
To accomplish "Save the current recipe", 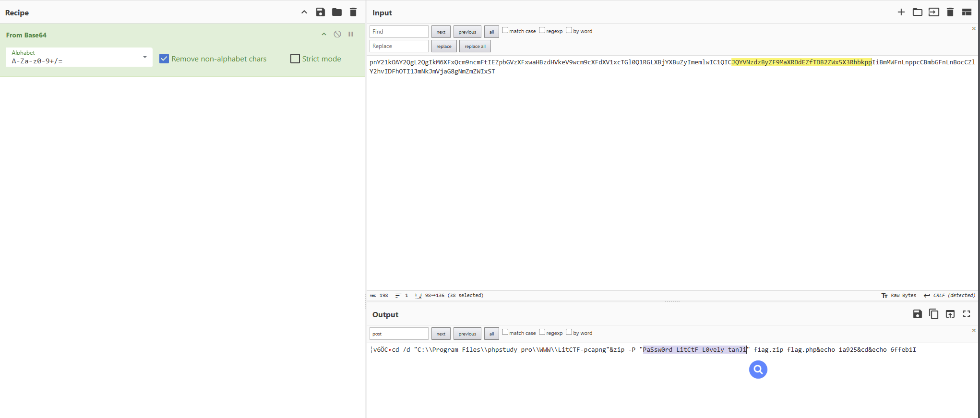I will click(321, 12).
